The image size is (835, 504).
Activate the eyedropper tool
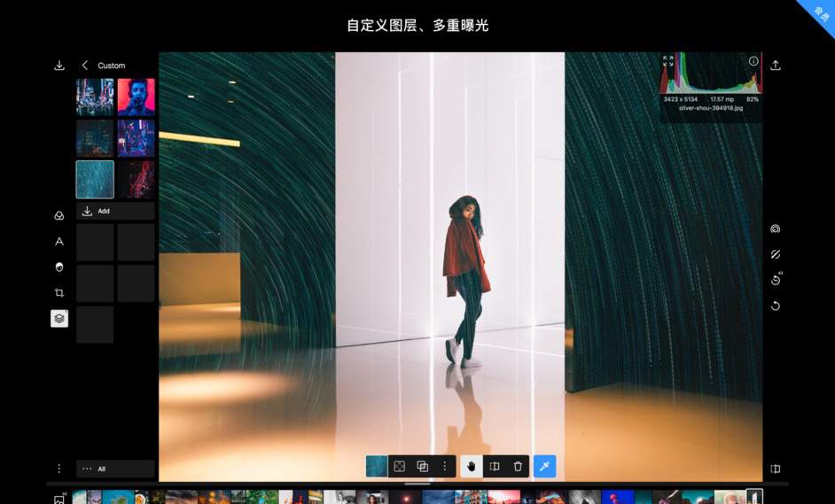[544, 466]
